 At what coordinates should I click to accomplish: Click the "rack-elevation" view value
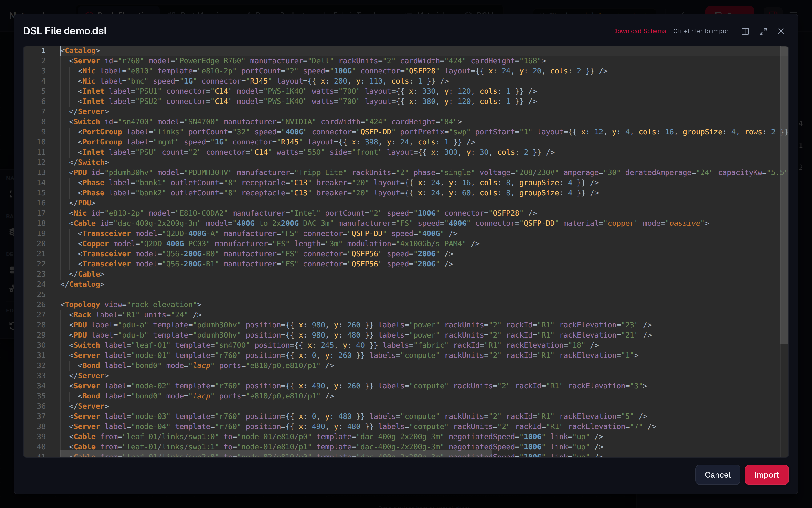[162, 305]
